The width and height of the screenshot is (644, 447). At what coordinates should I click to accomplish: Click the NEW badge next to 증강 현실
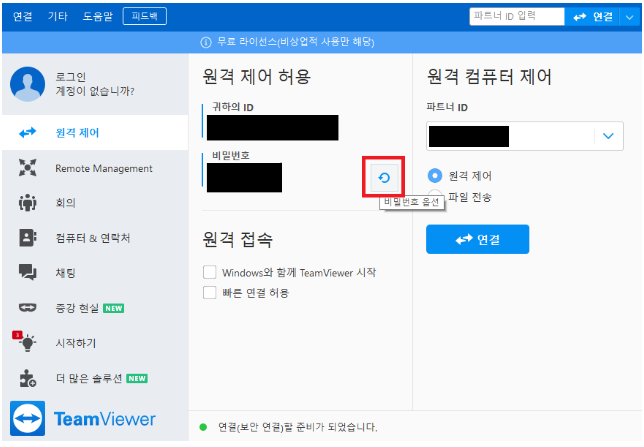coord(114,309)
